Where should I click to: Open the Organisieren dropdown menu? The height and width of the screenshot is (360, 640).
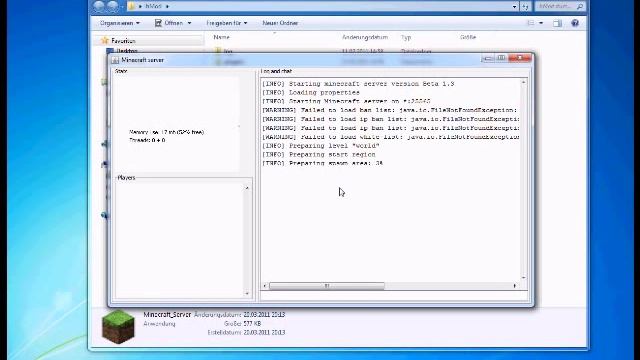[120, 23]
